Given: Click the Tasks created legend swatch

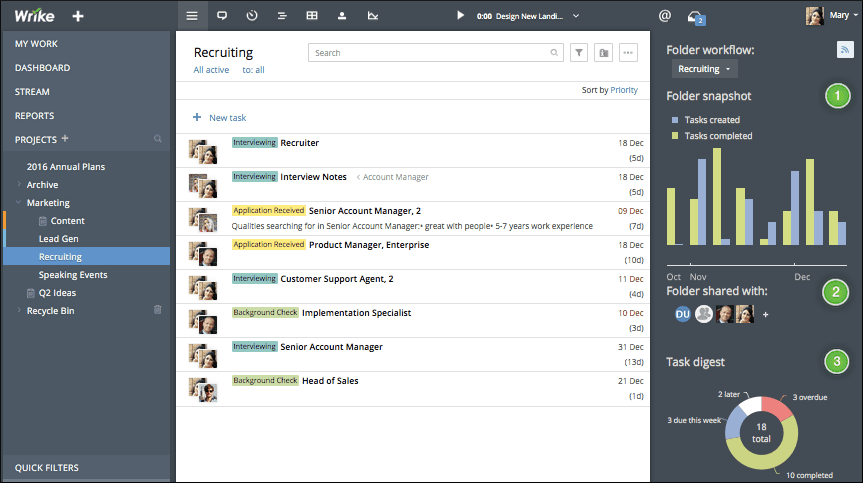Looking at the screenshot, I should coord(675,119).
